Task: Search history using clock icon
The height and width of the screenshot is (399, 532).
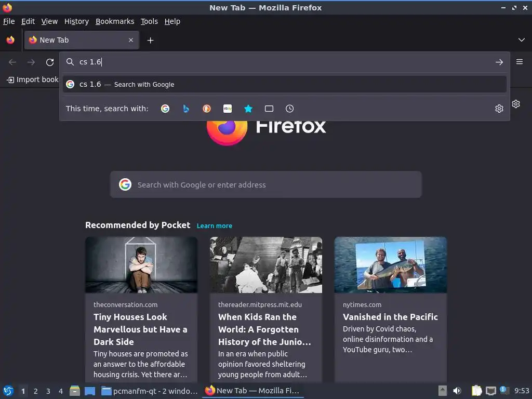Action: (290, 109)
